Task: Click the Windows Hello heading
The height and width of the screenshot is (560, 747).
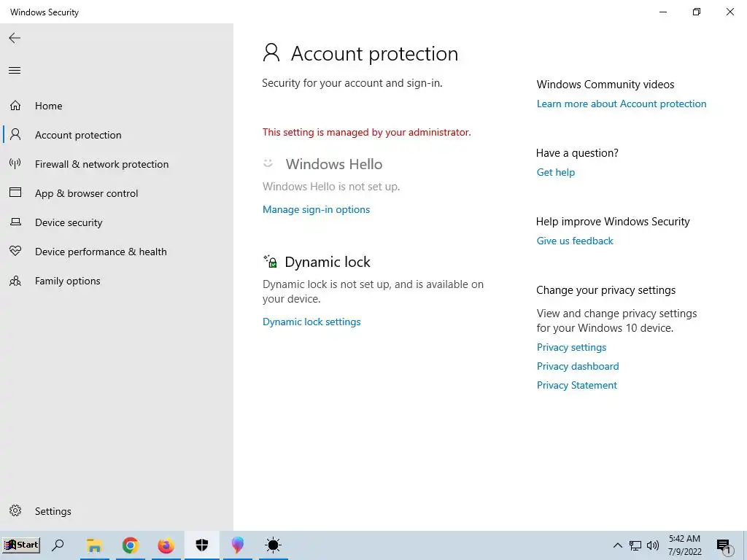Action: pos(334,164)
